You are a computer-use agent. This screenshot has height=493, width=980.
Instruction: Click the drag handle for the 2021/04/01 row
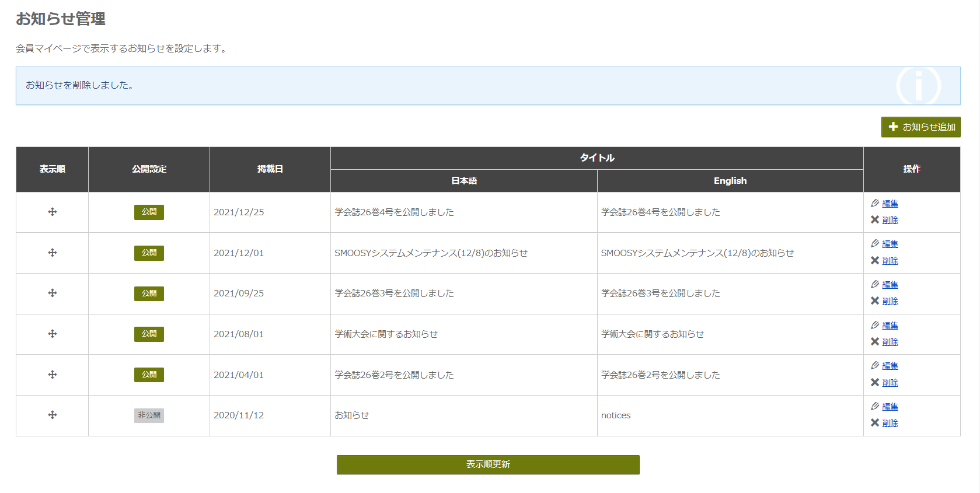[x=53, y=375]
